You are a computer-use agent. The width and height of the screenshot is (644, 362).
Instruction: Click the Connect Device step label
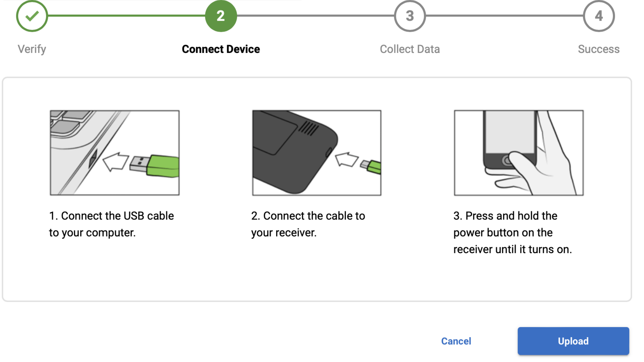point(221,49)
